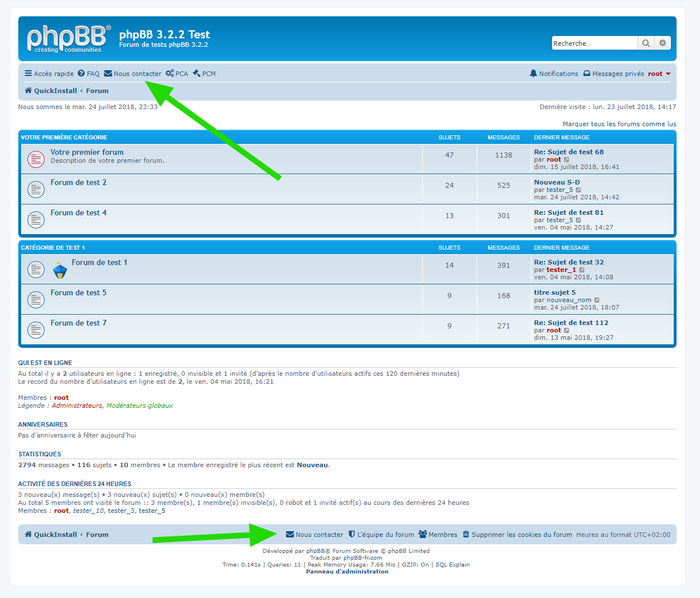Open the PCM moderator panel link
Viewport: 700px width, 598px height.
tap(204, 74)
